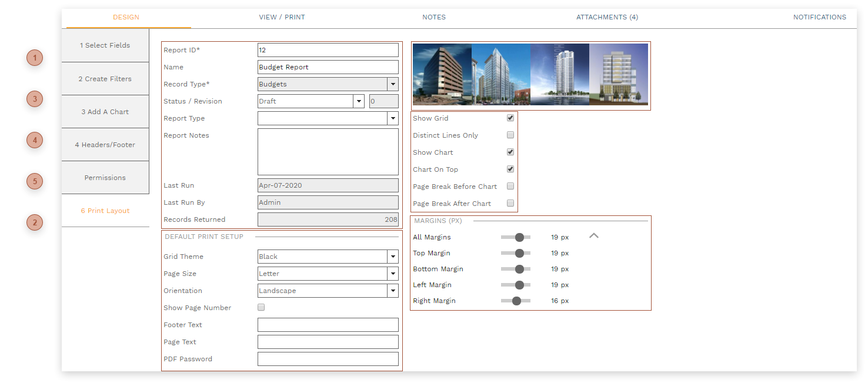Click the PDF Password input field
This screenshot has width=868, height=386.
click(328, 359)
